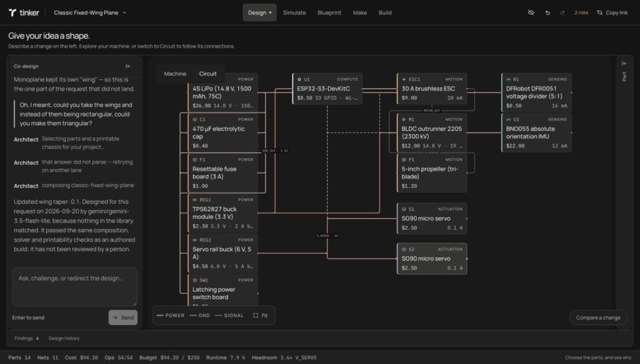Click the ESC1 motion icon

click(x=404, y=79)
